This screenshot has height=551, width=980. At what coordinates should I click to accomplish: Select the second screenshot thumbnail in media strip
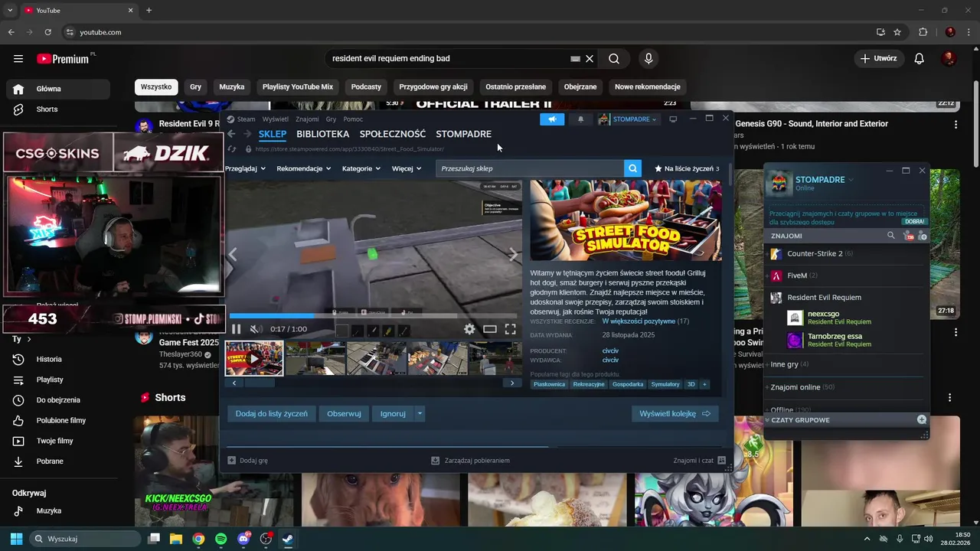tap(315, 358)
